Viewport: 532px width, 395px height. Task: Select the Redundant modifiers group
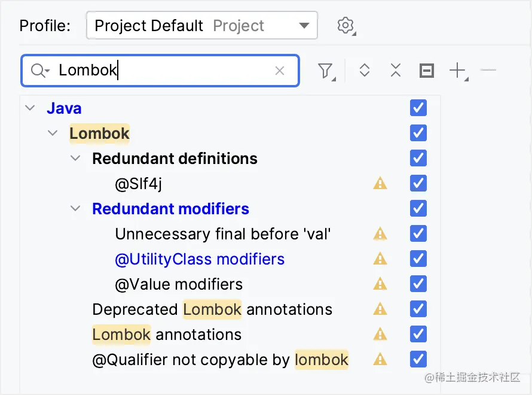170,208
